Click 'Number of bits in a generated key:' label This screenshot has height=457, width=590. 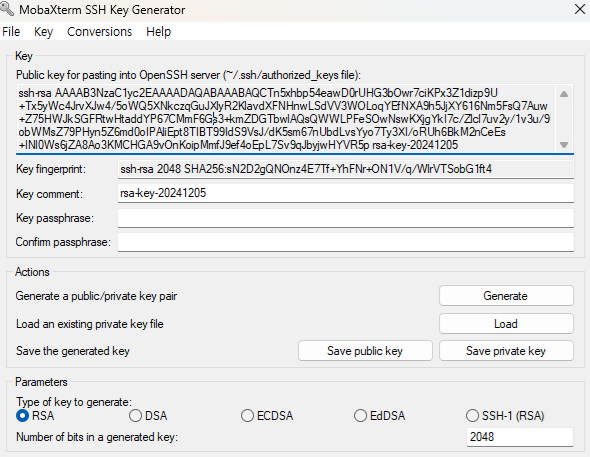(97, 437)
